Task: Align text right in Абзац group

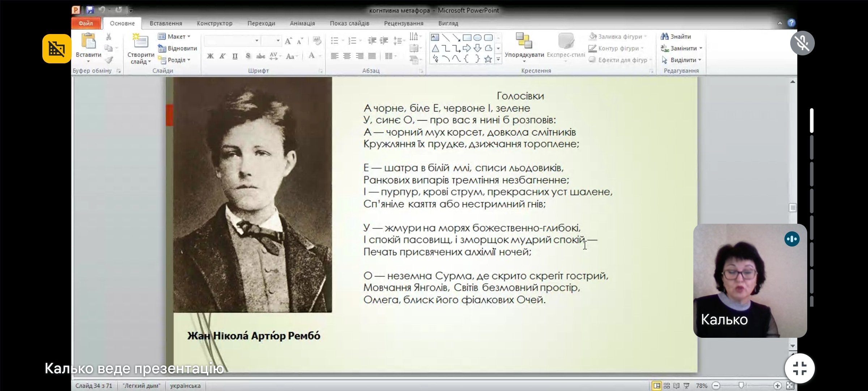Action: click(359, 56)
